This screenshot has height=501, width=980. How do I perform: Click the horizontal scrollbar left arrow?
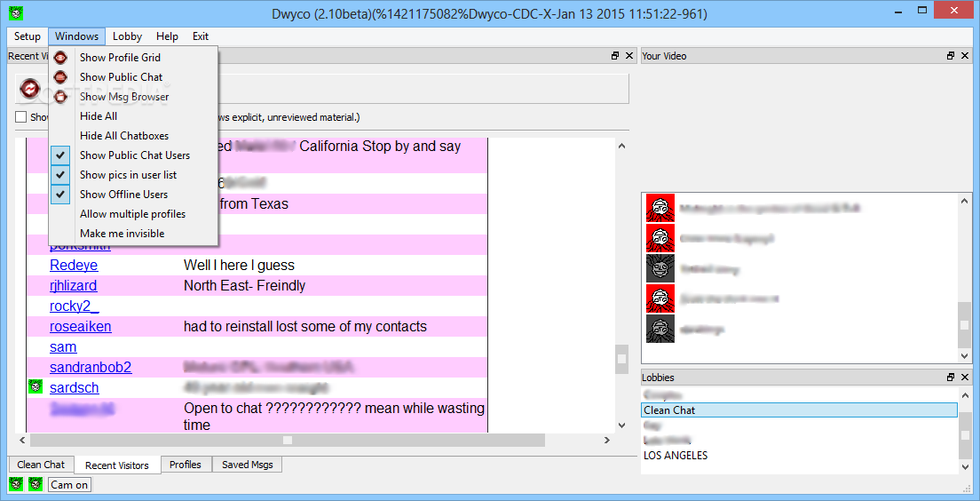pos(21,441)
